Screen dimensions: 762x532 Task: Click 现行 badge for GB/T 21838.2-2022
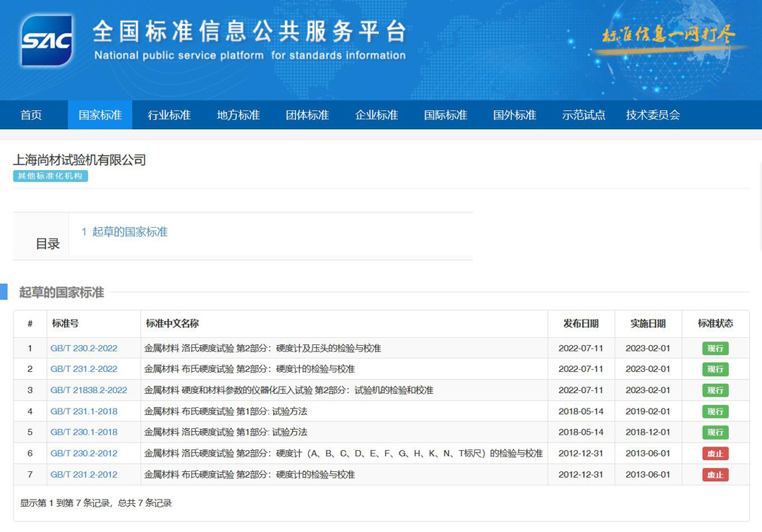pyautogui.click(x=715, y=390)
